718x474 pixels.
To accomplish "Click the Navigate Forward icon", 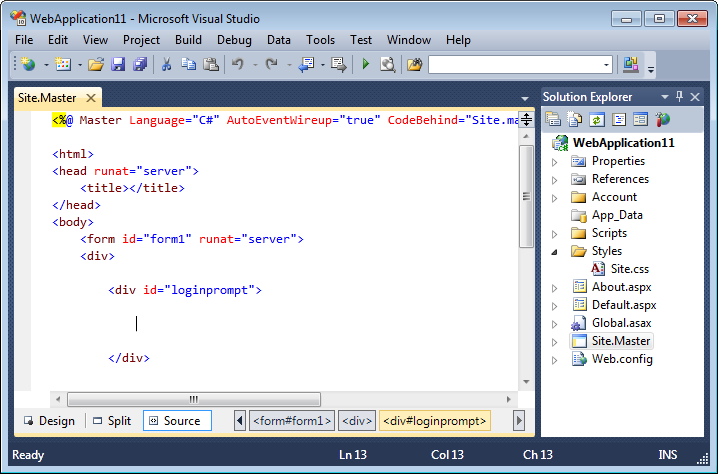I will tap(339, 65).
